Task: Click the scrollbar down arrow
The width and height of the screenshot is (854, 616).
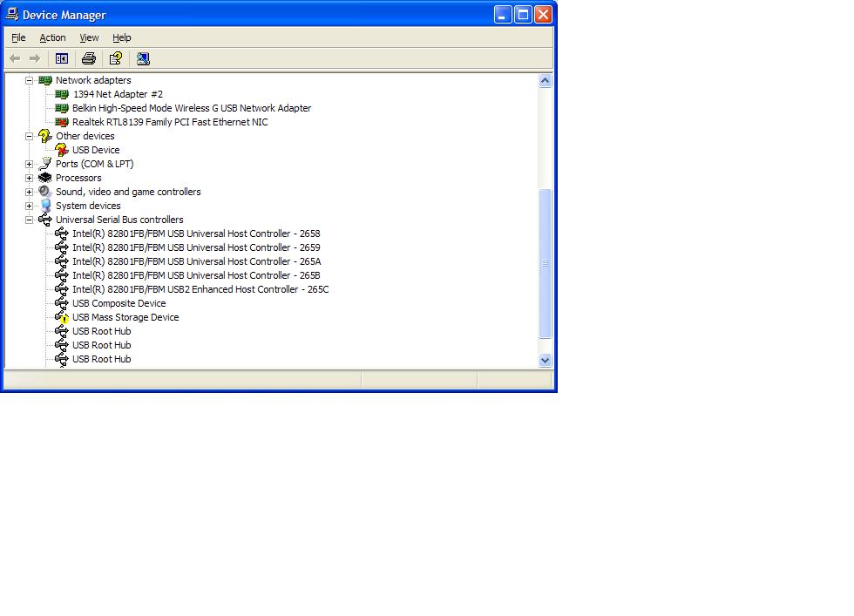Action: 545,360
